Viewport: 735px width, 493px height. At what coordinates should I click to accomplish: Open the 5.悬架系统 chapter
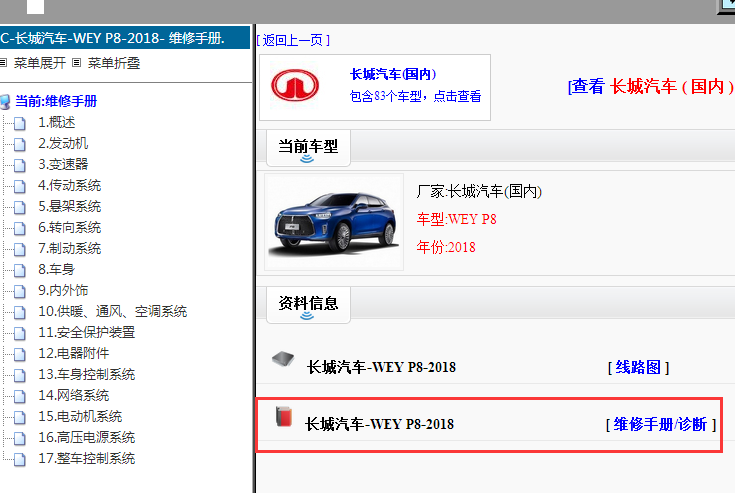coord(69,206)
